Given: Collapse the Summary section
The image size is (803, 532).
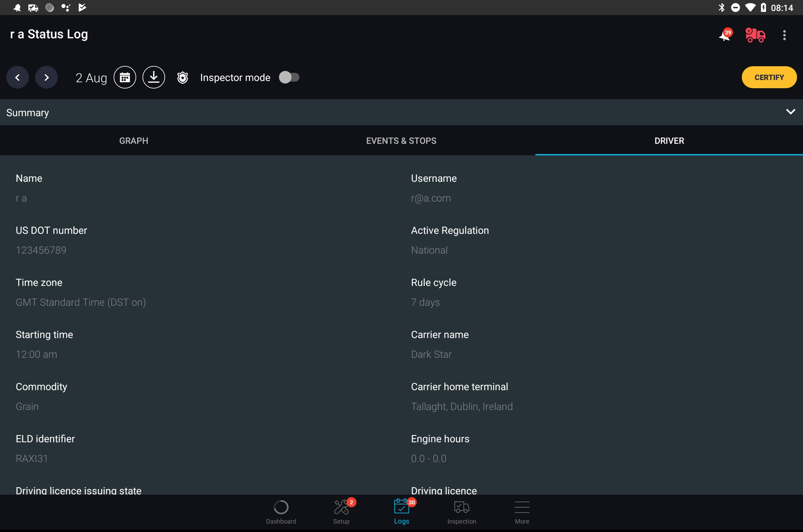Looking at the screenshot, I should tap(790, 112).
